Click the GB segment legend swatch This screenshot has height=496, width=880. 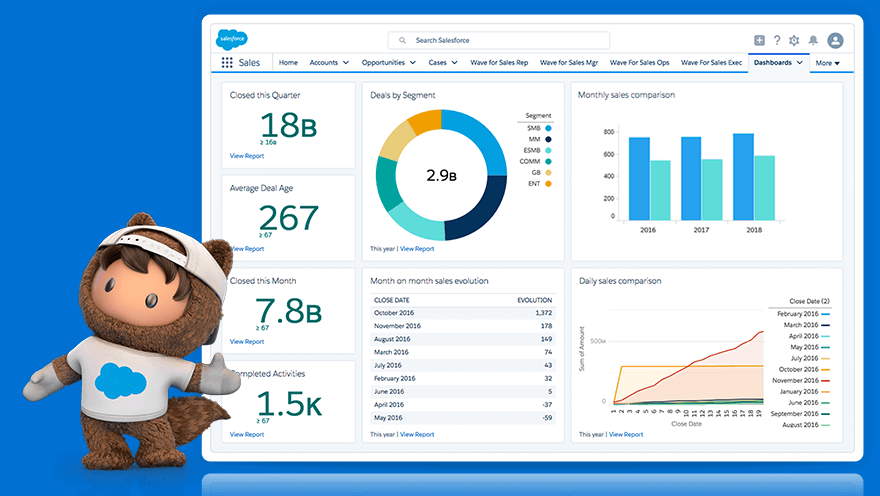pyautogui.click(x=548, y=173)
